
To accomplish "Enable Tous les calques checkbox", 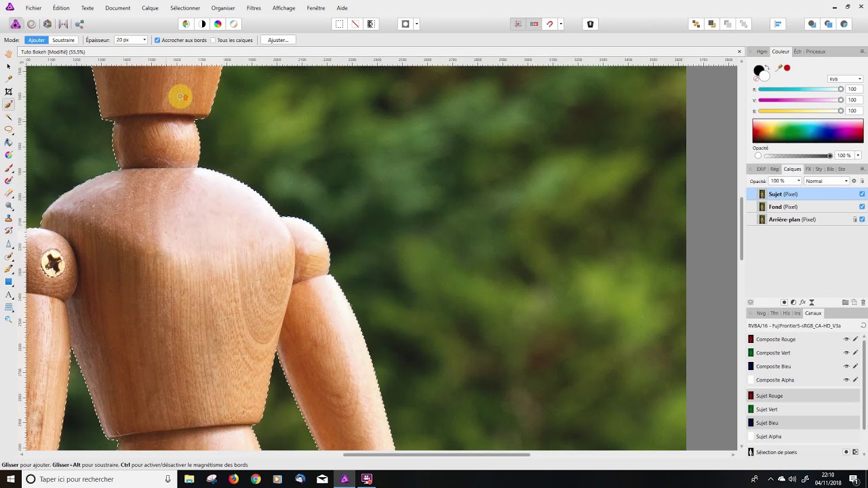I will pyautogui.click(x=213, y=40).
